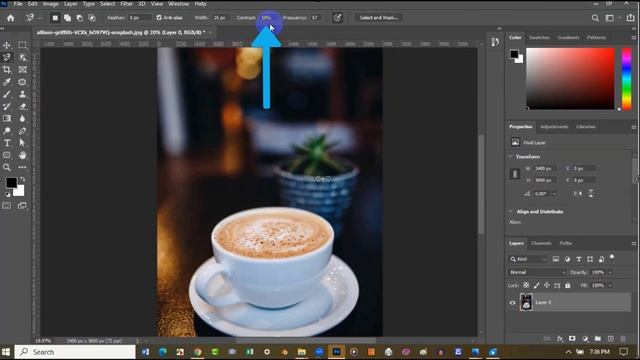The height and width of the screenshot is (360, 640).
Task: Select the History Brush tool
Action: [x=7, y=107]
